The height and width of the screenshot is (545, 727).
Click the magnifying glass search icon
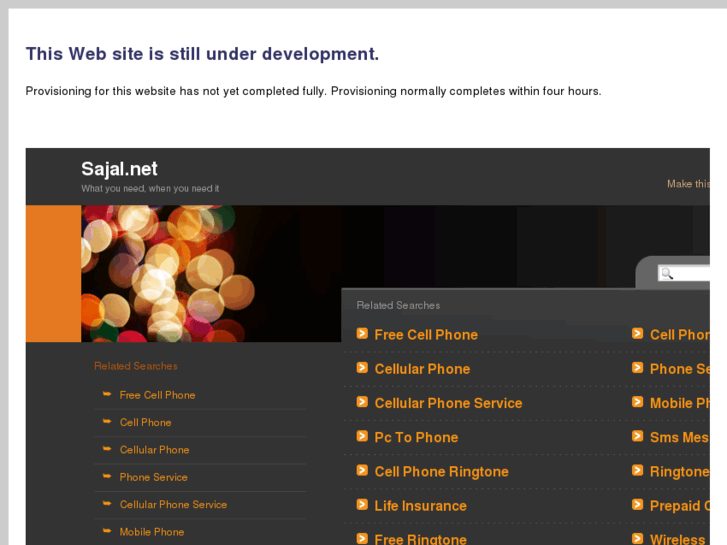667,274
